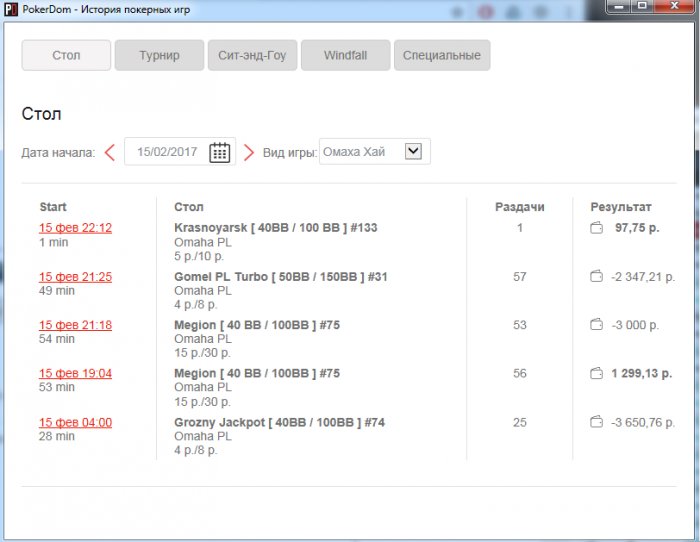Switch to the Сит-энд-Гоу tab
Image resolution: width=700 pixels, height=542 pixels.
(252, 55)
